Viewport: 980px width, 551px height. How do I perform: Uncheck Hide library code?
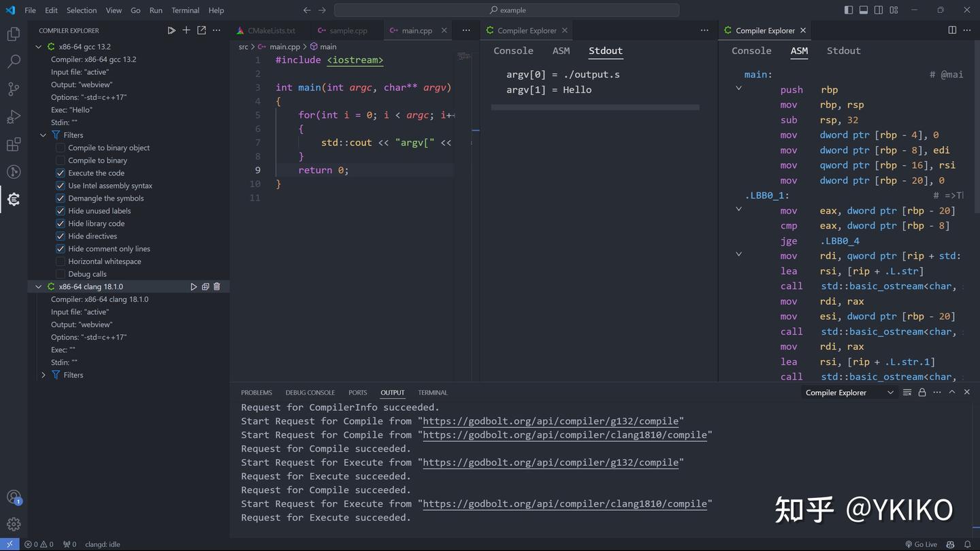click(x=61, y=224)
